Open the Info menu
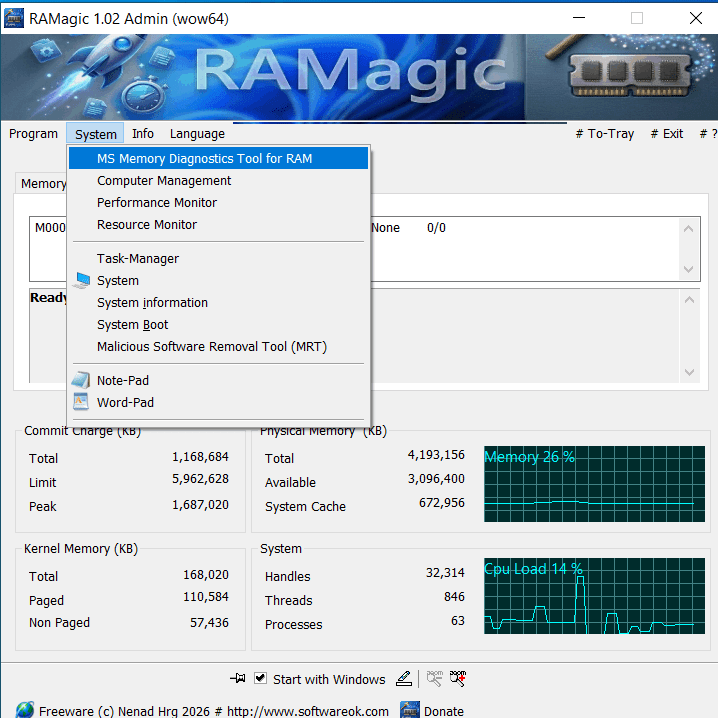This screenshot has width=718, height=718. [x=143, y=134]
